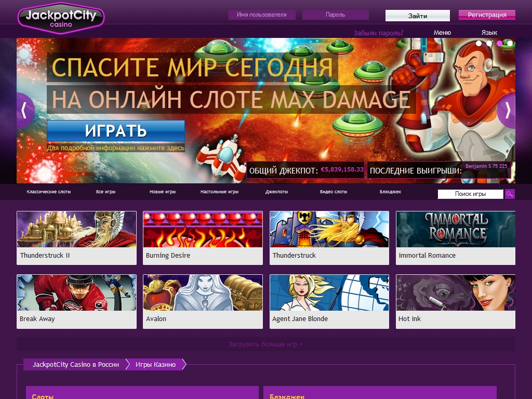Select the first carousel indicator dot
The height and width of the screenshot is (399, 532).
pyautogui.click(x=479, y=44)
